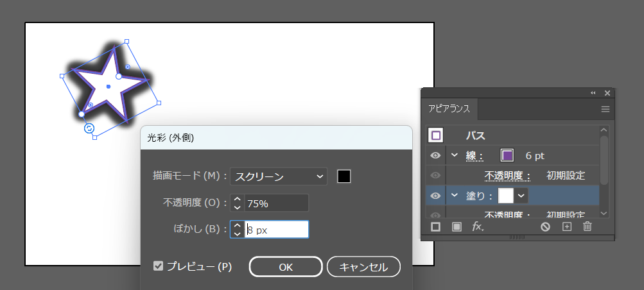Image resolution: width=644 pixels, height=290 pixels.
Task: Uncheck the プレビュー checkbox
Action: click(159, 266)
